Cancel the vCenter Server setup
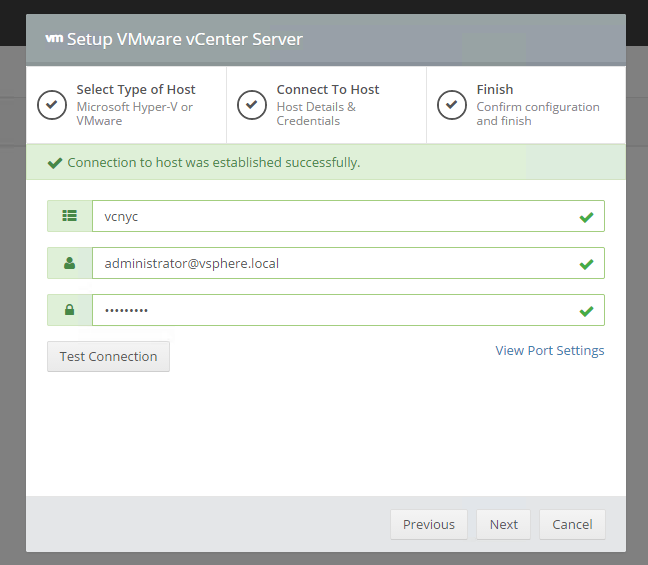Image resolution: width=648 pixels, height=565 pixels. [x=572, y=524]
